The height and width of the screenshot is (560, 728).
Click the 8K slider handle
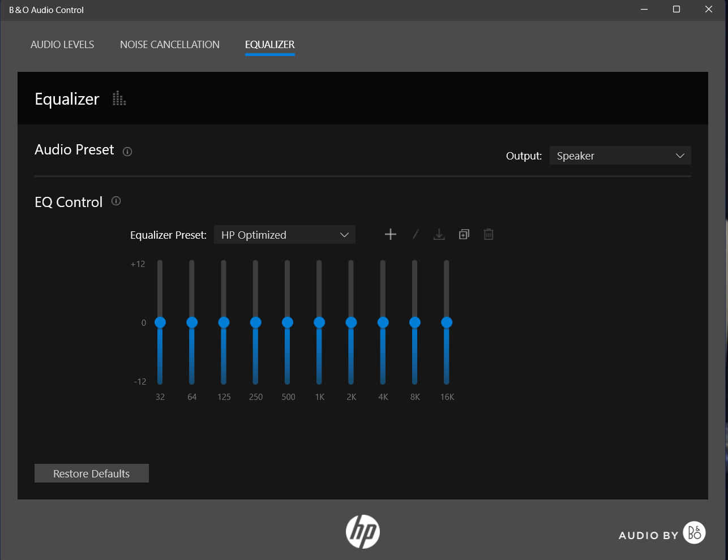coord(415,322)
